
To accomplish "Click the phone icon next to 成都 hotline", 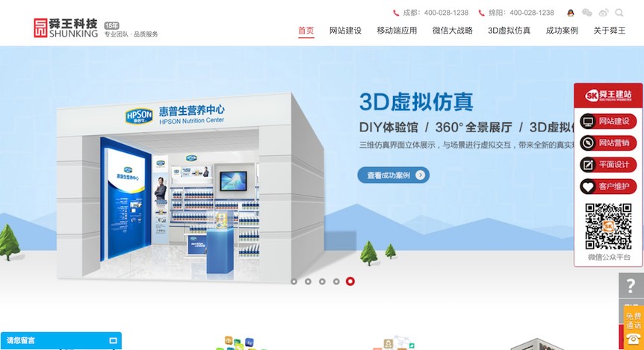I will (x=396, y=13).
